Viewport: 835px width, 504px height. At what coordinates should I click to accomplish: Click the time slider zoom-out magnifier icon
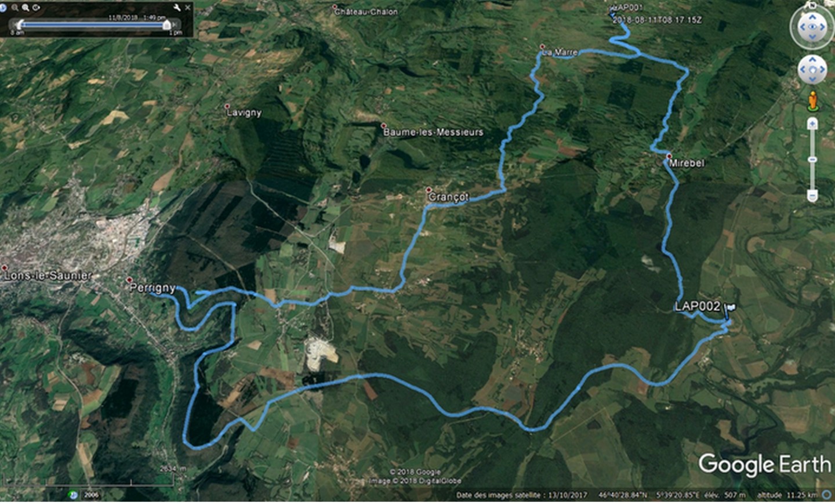tap(14, 8)
